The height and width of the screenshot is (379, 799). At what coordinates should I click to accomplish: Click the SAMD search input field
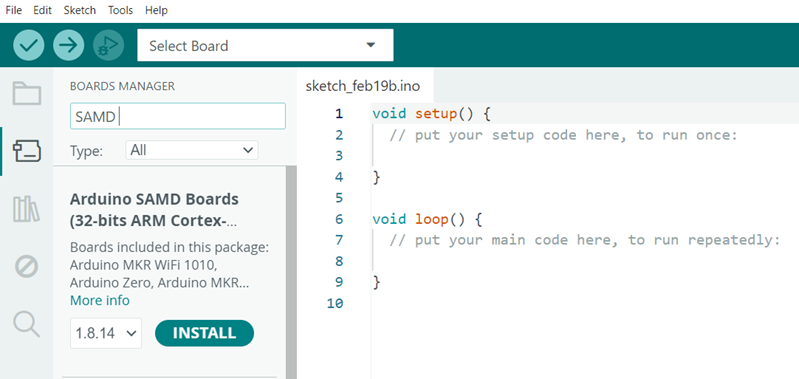pyautogui.click(x=178, y=116)
